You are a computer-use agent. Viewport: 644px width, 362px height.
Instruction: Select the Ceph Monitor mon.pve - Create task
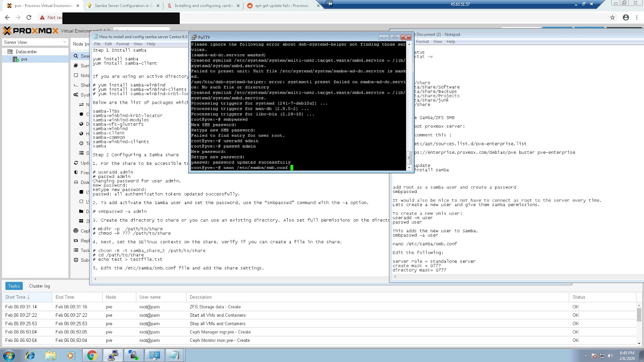click(319, 340)
